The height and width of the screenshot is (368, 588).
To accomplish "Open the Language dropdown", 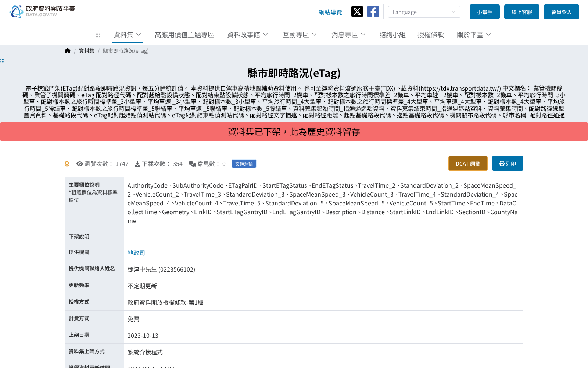I will click(424, 12).
